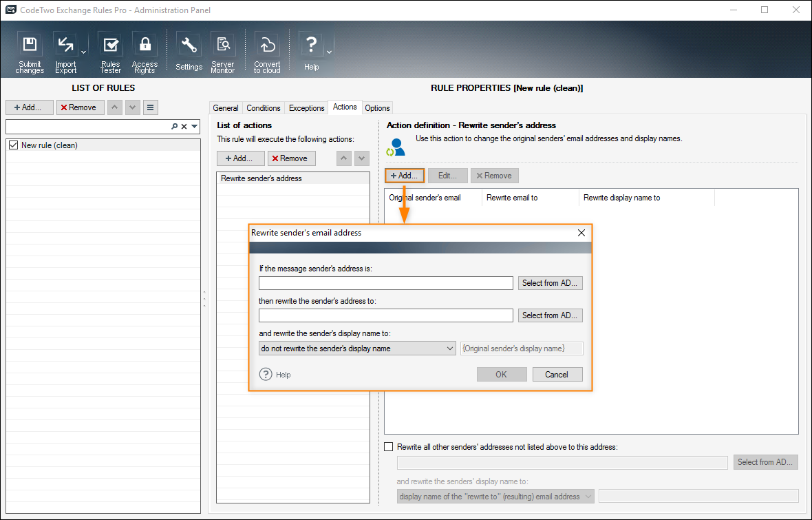
Task: Add an action in List of actions
Action: (x=240, y=158)
